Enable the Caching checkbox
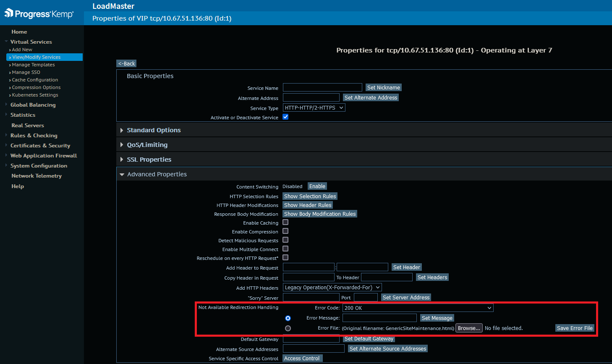Viewport: 612px width, 364px height. (285, 223)
